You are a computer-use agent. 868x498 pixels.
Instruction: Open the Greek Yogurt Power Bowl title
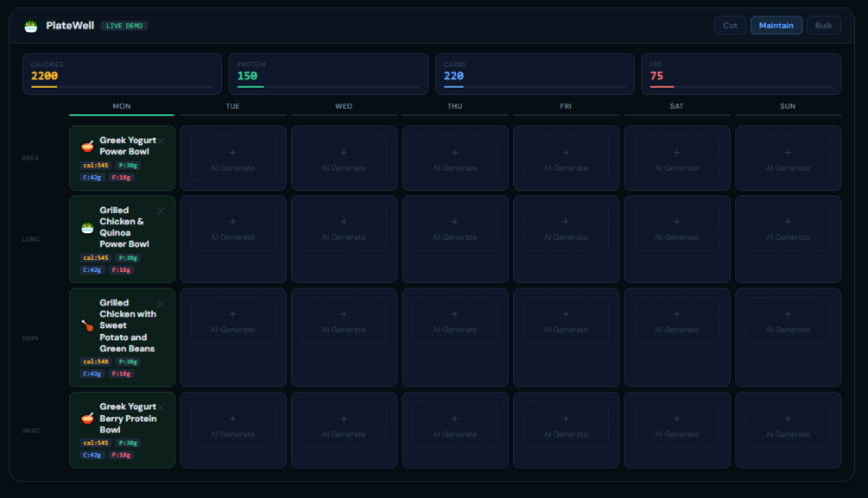(x=127, y=146)
